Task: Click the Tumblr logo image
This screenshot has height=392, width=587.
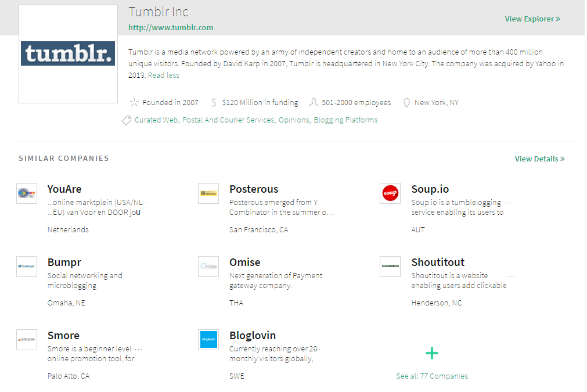Action: [68, 53]
